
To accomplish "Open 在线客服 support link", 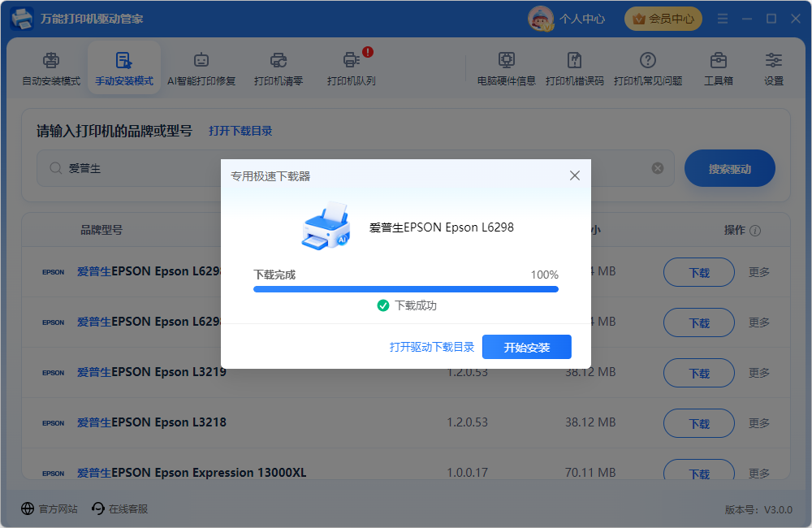I will (x=119, y=509).
